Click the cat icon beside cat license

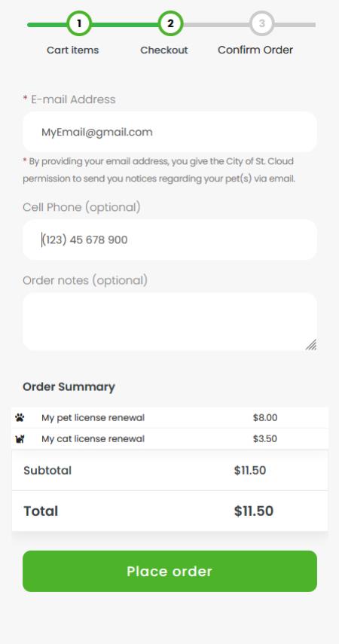click(x=20, y=439)
